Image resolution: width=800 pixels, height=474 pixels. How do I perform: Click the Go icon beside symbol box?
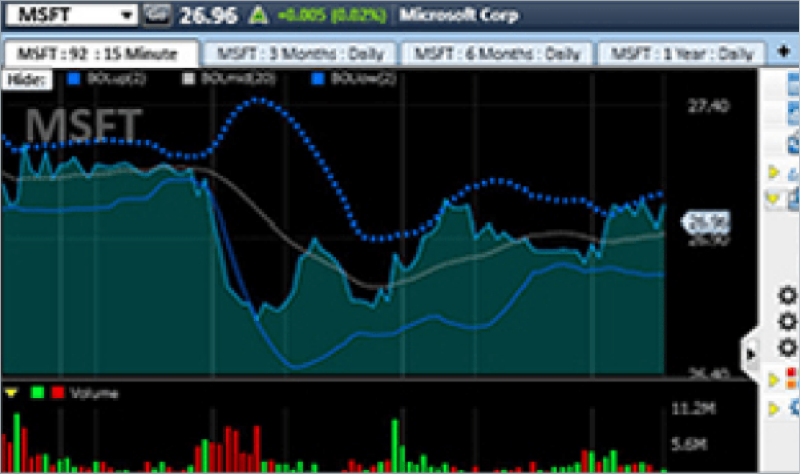point(156,15)
